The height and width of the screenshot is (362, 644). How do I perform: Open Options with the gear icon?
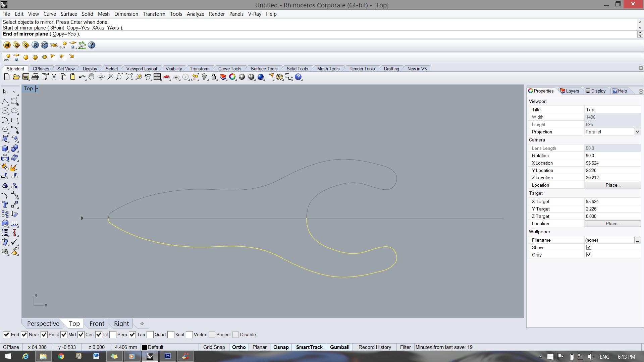point(279,77)
